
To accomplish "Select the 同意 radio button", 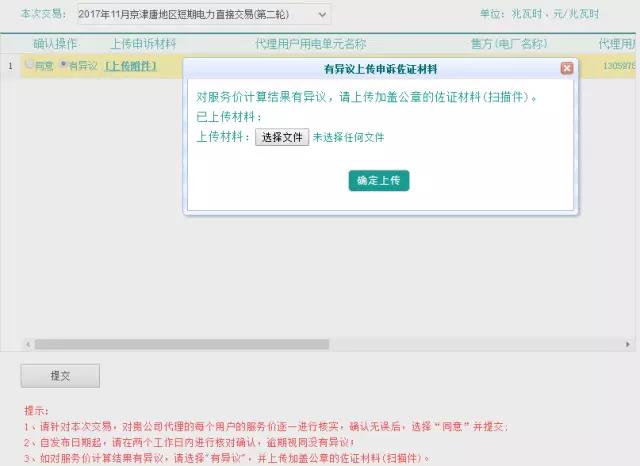I will coord(29,65).
